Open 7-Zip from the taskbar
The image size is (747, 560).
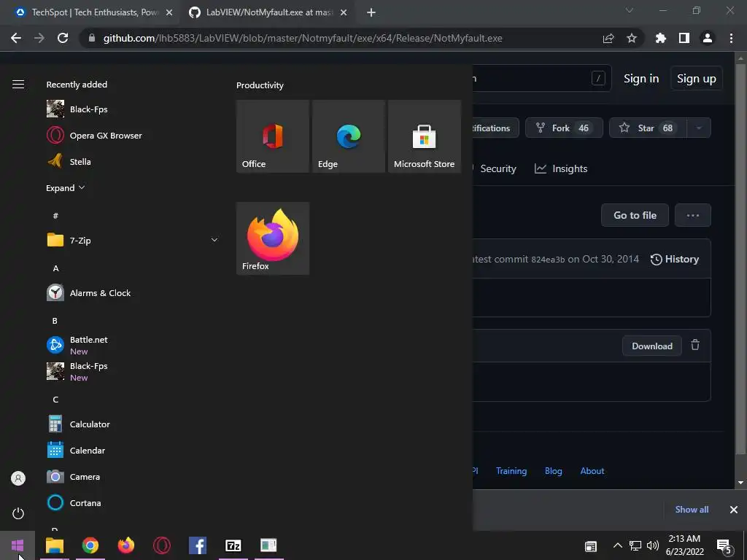(233, 545)
